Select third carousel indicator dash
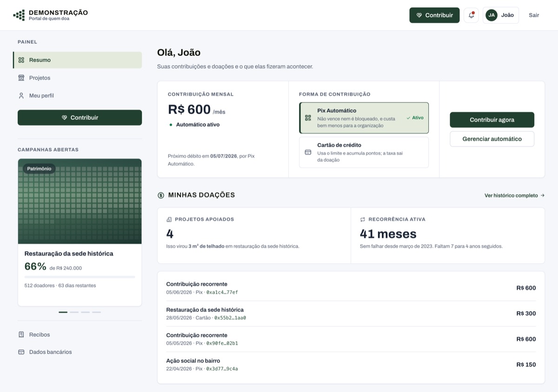The image size is (558, 392). [x=85, y=312]
